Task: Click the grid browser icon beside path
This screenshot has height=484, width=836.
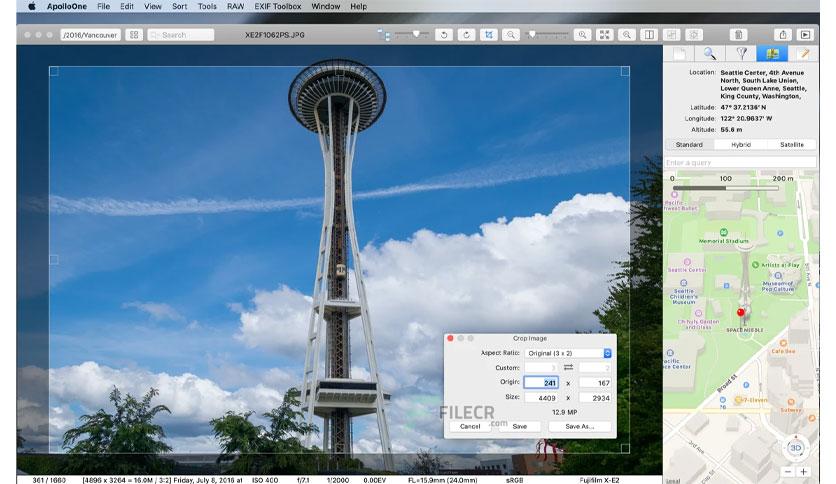Action: (x=134, y=35)
